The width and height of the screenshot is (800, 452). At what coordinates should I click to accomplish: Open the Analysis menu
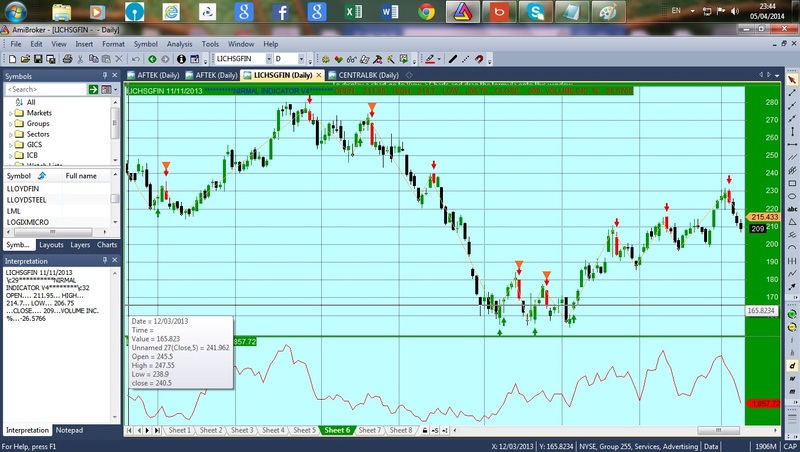[x=180, y=44]
